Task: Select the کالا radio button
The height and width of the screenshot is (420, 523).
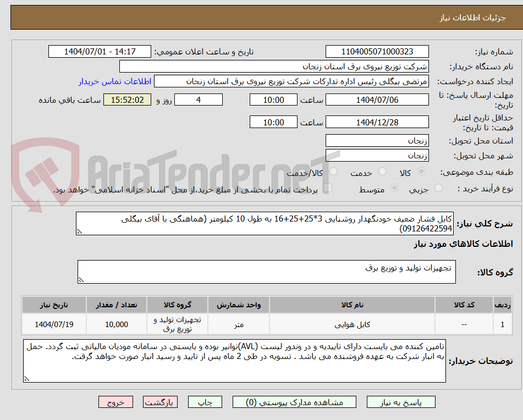Action: (421, 172)
